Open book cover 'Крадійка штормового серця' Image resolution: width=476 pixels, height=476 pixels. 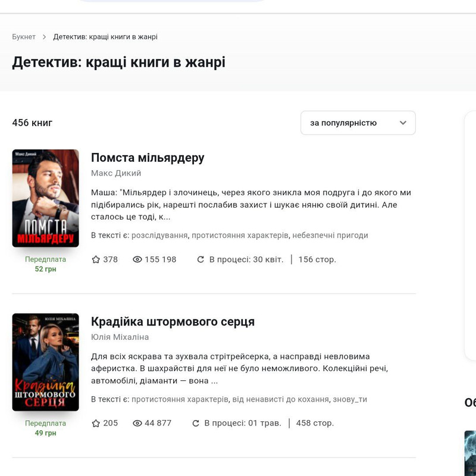(x=46, y=362)
